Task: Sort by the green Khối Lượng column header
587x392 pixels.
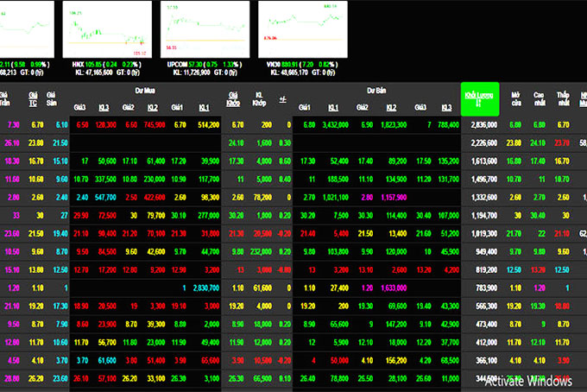Action: (479, 99)
